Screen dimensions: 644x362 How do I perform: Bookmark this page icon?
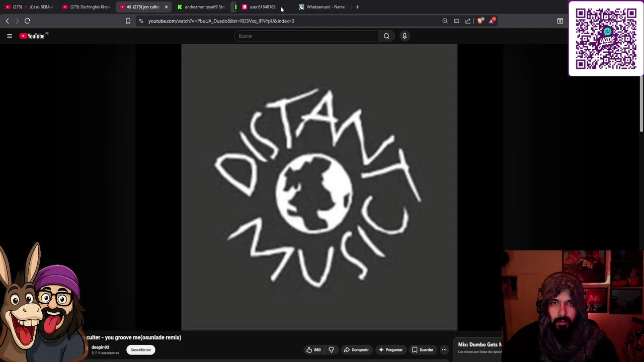(128, 21)
